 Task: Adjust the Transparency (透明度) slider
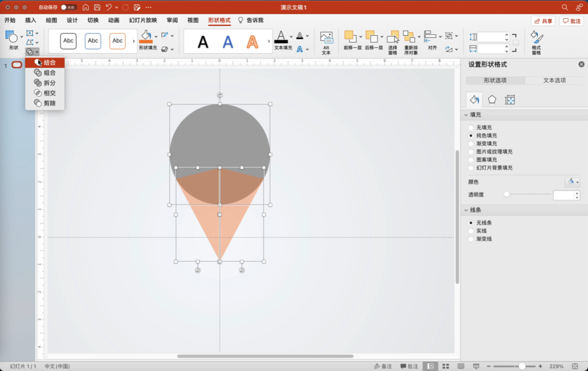[x=507, y=194]
